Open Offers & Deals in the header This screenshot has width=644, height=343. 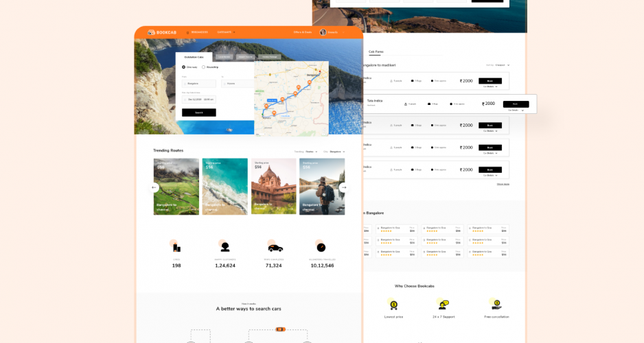303,32
